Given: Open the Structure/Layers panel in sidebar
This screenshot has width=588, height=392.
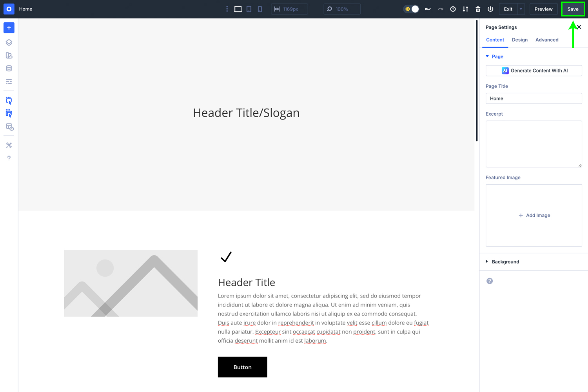Looking at the screenshot, I should [9, 42].
